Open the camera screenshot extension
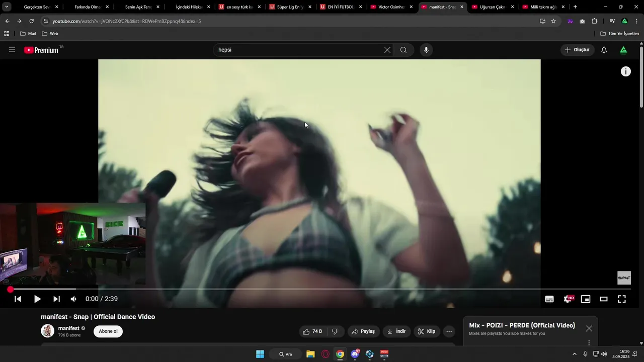Viewport: 644px width, 362px height. point(582,21)
